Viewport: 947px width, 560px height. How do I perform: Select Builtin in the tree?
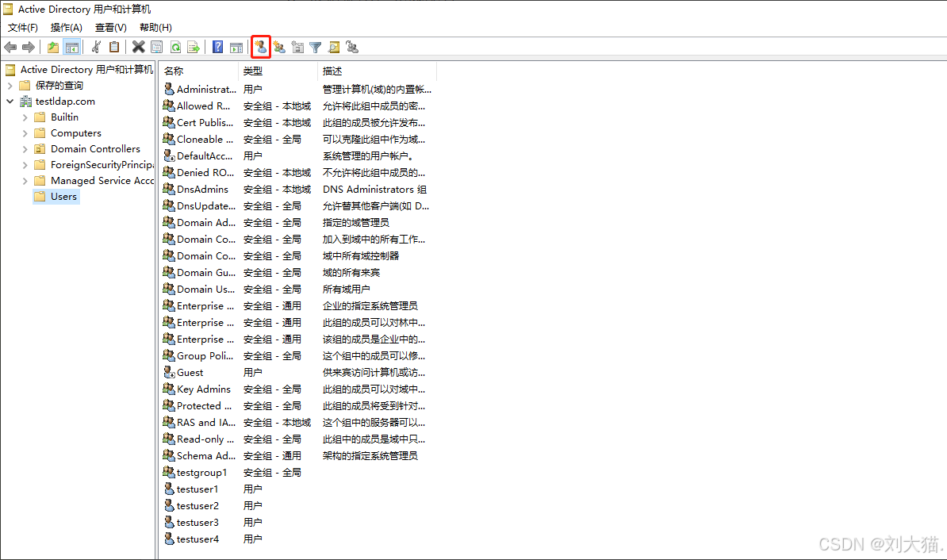[x=64, y=117]
